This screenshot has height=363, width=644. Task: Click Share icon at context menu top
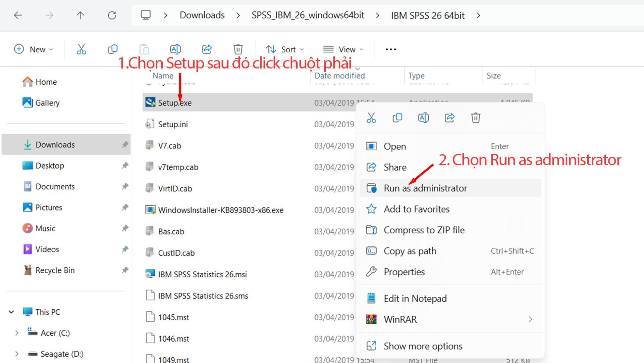point(450,118)
